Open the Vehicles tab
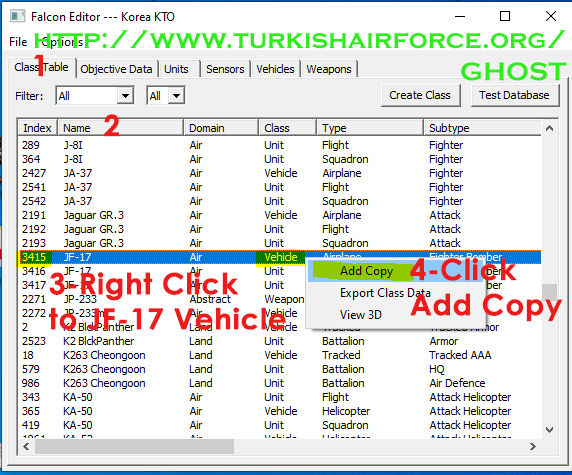The image size is (572, 475). tap(275, 69)
